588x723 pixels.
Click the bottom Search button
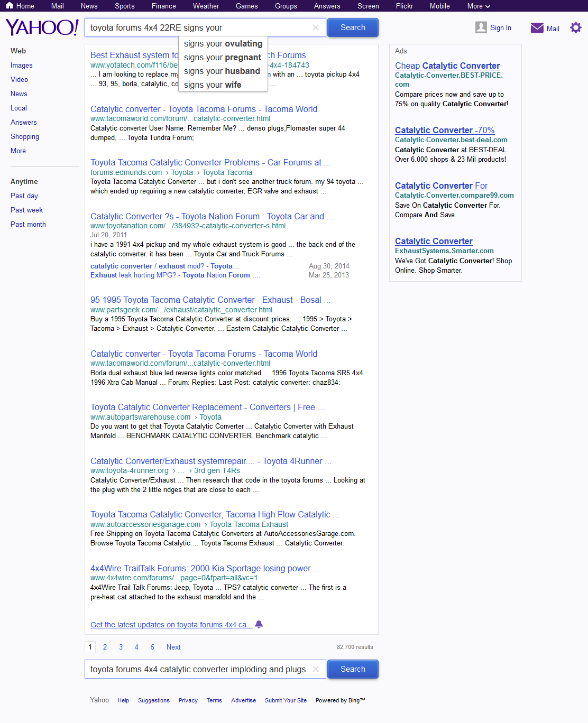pyautogui.click(x=353, y=669)
